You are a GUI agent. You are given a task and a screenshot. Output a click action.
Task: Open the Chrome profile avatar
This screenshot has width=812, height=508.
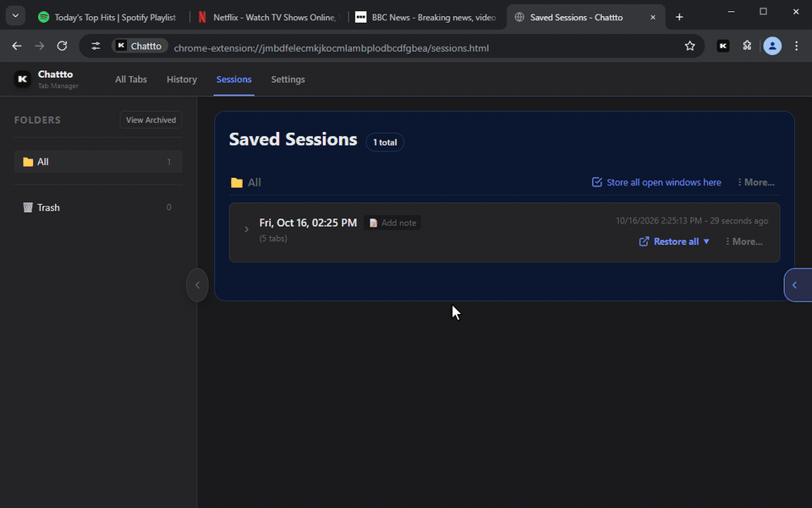(772, 46)
